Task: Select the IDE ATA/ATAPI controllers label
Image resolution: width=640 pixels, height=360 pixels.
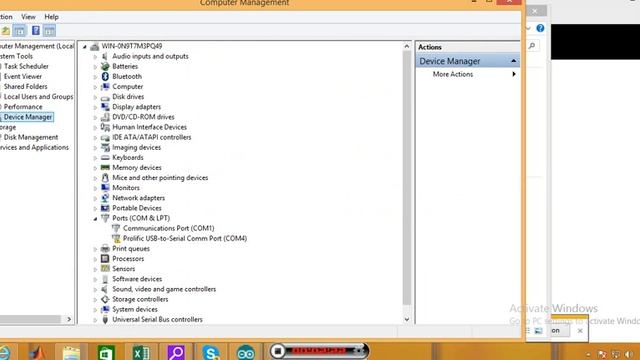Action: pos(152,137)
